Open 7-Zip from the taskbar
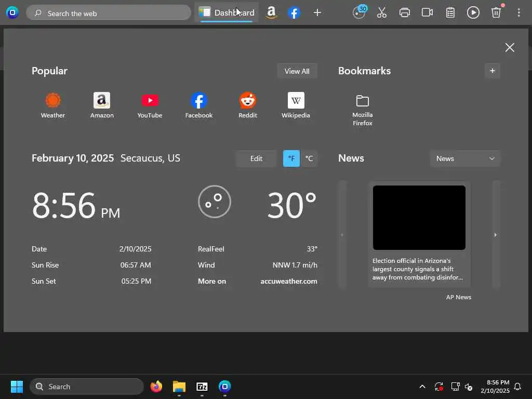This screenshot has height=399, width=532. point(202,387)
